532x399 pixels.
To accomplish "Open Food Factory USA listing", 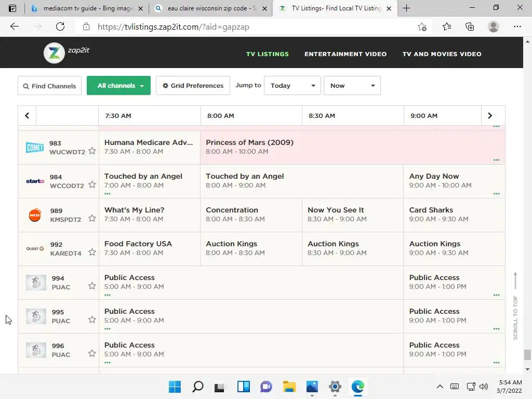I will (x=150, y=249).
